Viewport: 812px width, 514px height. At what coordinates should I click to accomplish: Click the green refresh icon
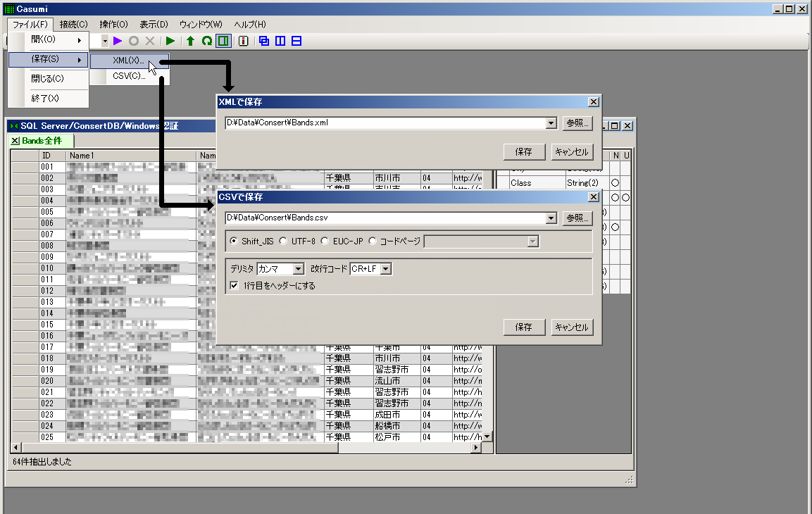[x=206, y=41]
